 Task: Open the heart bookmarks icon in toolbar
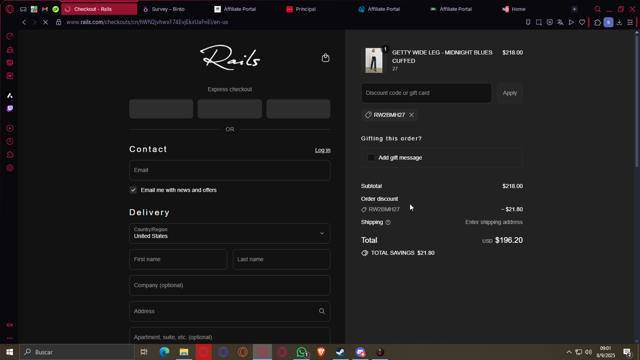(x=582, y=22)
